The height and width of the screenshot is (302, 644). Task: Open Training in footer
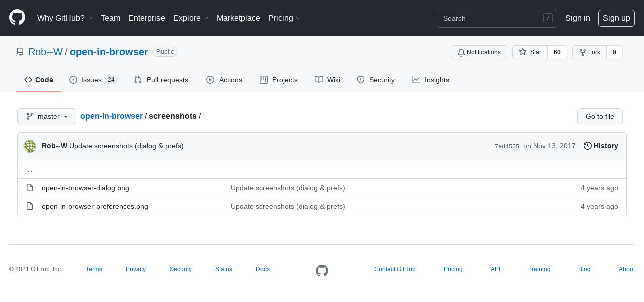pyautogui.click(x=539, y=269)
